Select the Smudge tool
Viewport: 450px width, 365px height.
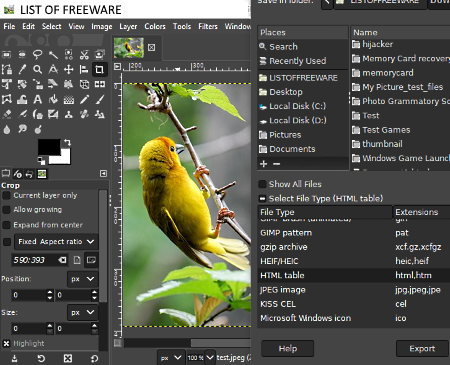tap(22, 129)
